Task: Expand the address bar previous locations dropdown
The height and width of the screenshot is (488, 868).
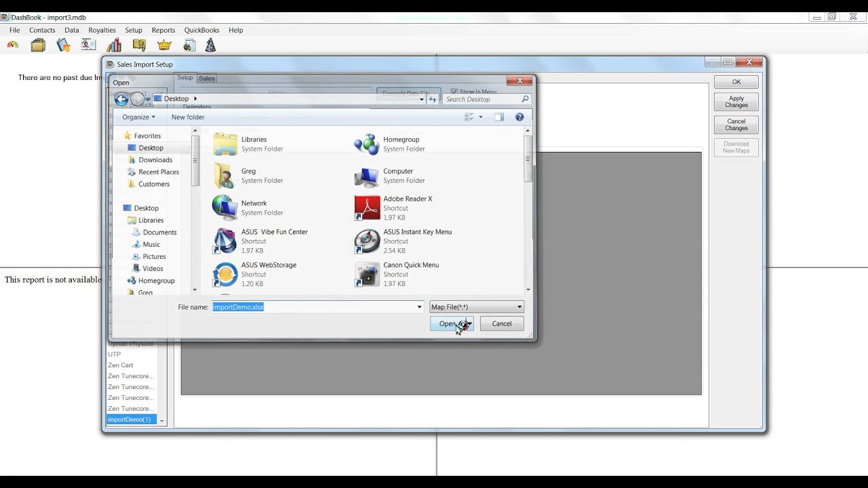Action: [x=421, y=99]
